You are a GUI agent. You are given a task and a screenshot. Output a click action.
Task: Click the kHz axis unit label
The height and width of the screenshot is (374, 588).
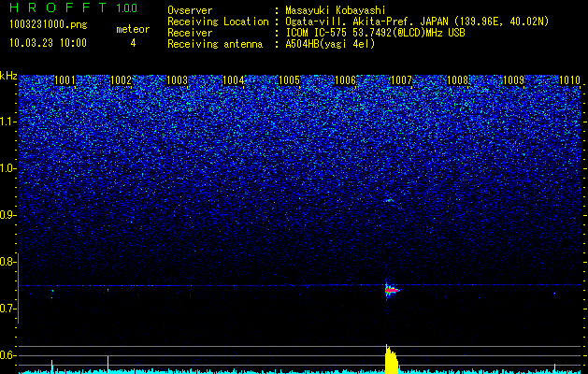8,76
